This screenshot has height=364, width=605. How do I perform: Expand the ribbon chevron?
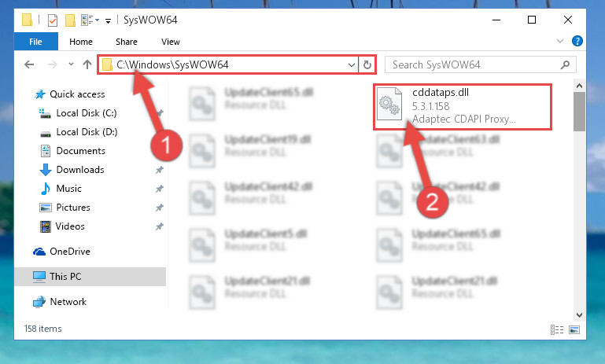tap(560, 41)
